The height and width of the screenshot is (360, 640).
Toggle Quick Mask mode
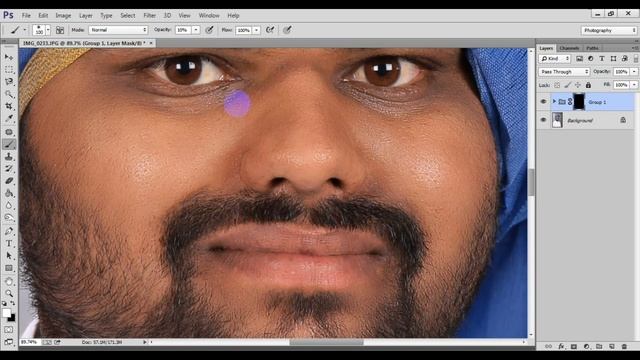[9, 329]
